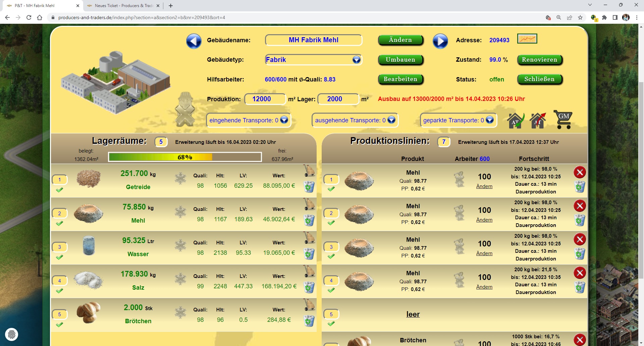Image resolution: width=644 pixels, height=346 pixels.
Task: Click the hand truck icon for Wasser
Action: tap(309, 238)
